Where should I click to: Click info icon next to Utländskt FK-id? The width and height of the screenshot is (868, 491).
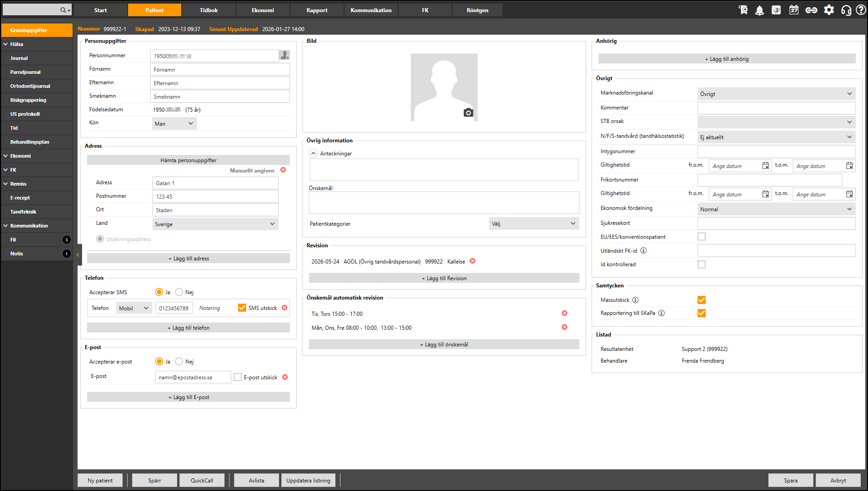point(643,251)
